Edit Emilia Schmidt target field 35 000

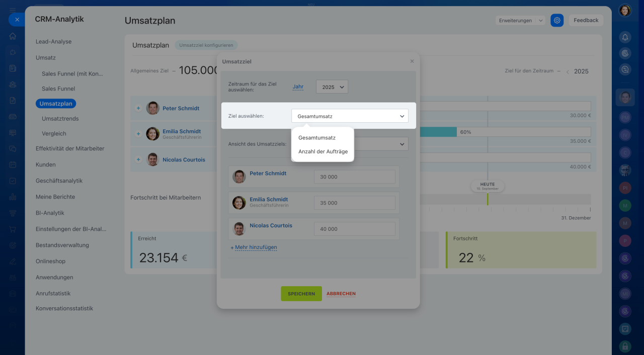pos(355,203)
